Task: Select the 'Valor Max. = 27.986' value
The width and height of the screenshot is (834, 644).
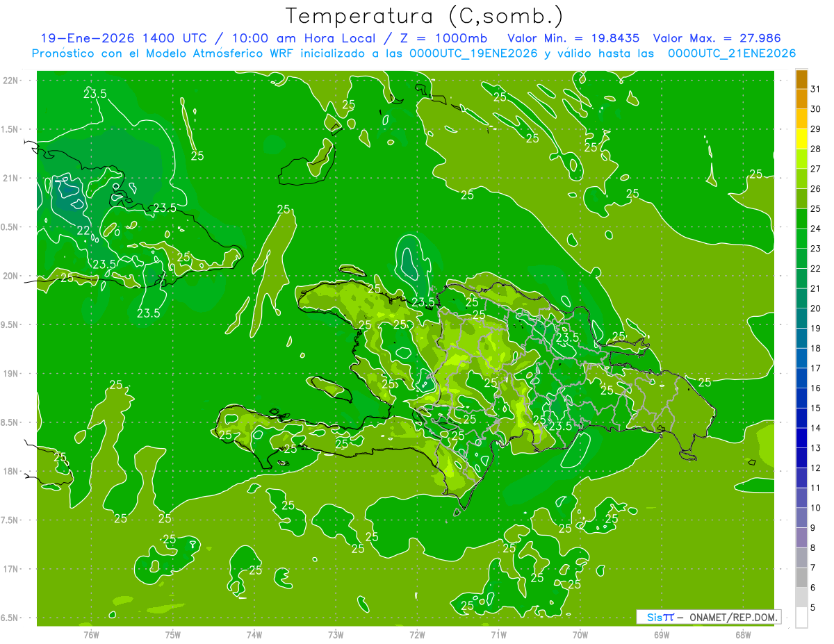Action: tap(717, 38)
